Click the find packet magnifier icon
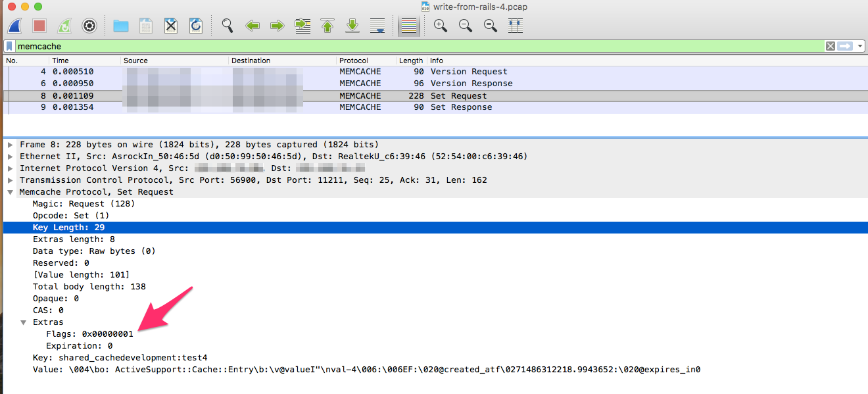Image resolution: width=868 pixels, height=394 pixels. click(x=228, y=26)
